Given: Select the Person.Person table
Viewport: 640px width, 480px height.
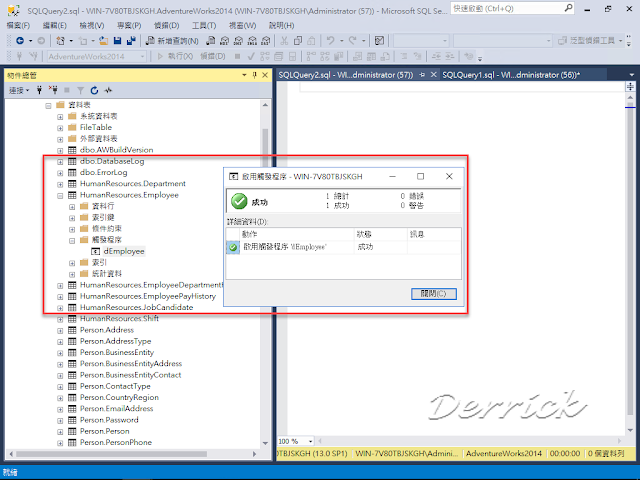Looking at the screenshot, I should pyautogui.click(x=104, y=431).
